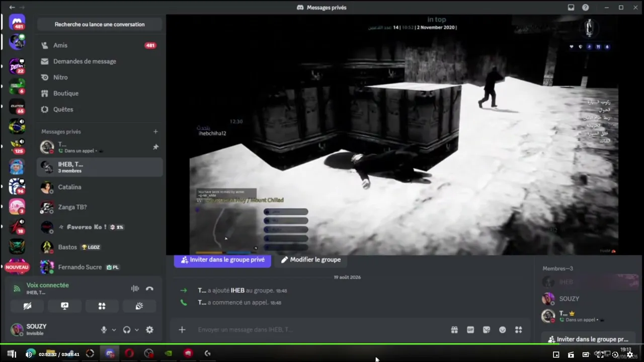Click the Voix connectée status text
644x362 pixels.
(x=47, y=285)
